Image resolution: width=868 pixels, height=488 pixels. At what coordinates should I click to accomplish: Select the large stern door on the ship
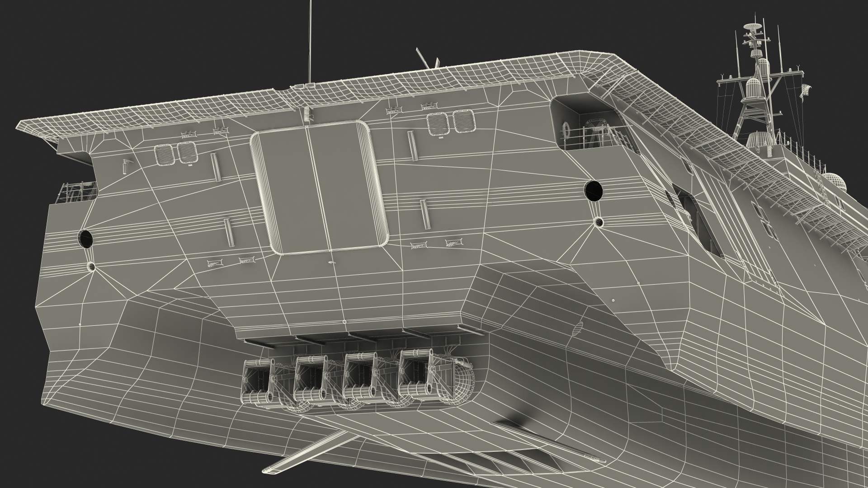pyautogui.click(x=320, y=187)
